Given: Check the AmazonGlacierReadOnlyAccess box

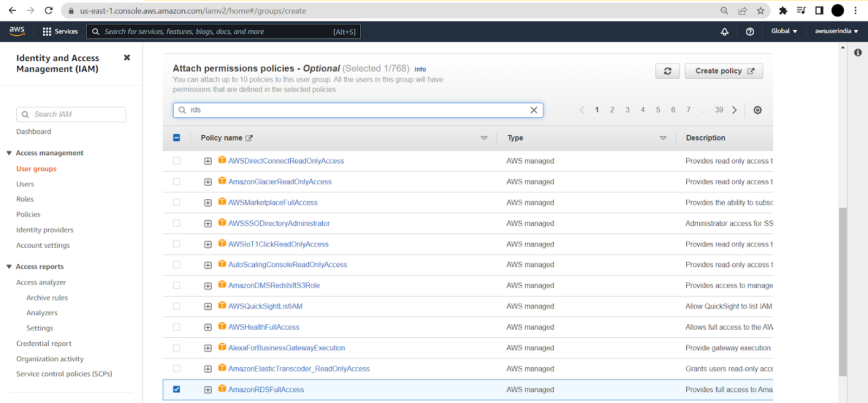Looking at the screenshot, I should pyautogui.click(x=176, y=181).
